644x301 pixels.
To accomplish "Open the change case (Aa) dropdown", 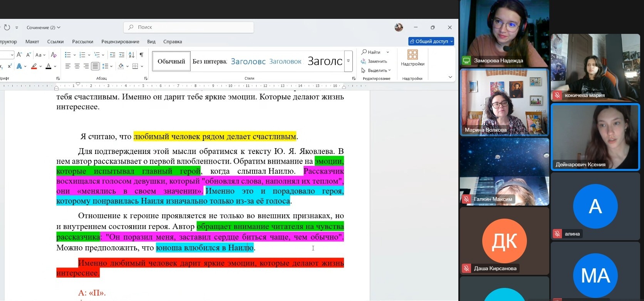I will [40, 55].
